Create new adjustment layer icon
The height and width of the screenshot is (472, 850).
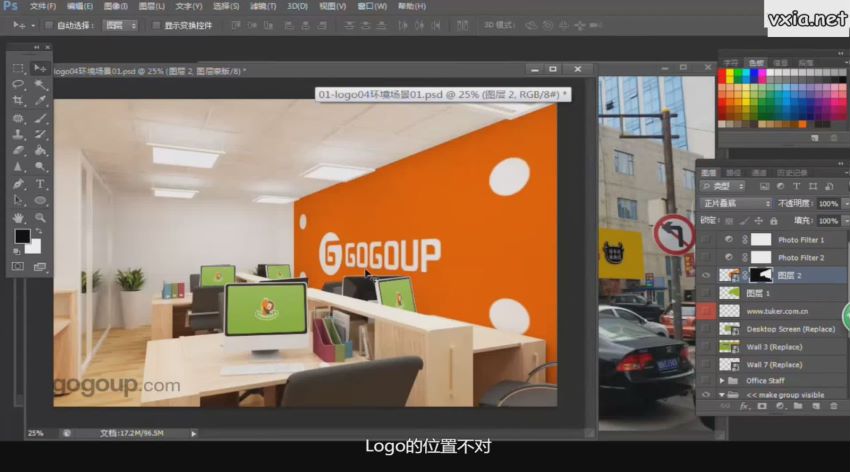[780, 406]
